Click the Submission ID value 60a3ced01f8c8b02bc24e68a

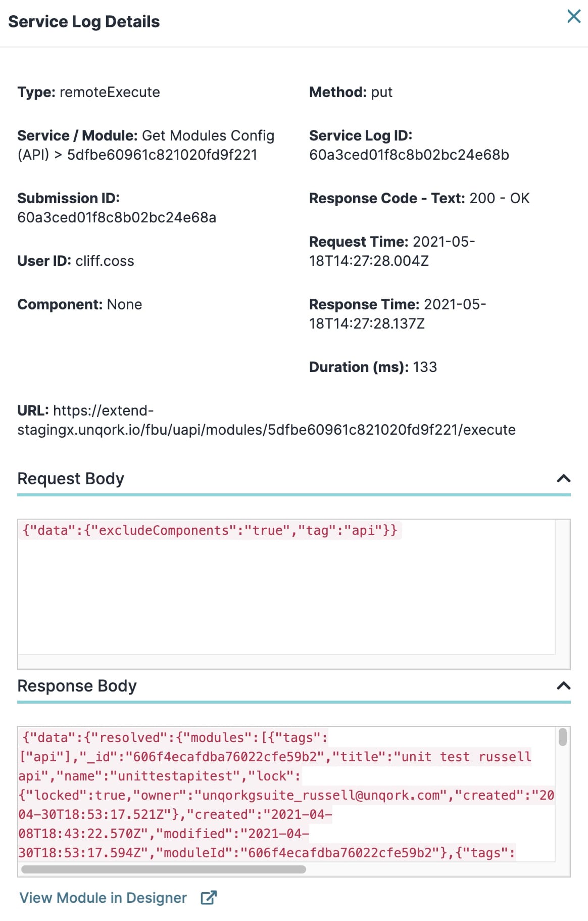117,217
